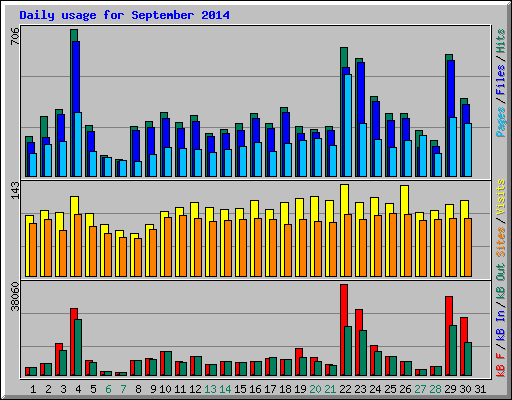The image size is (512, 400).
Task: Click day number 5 on the x-axis
Action: pos(93,389)
